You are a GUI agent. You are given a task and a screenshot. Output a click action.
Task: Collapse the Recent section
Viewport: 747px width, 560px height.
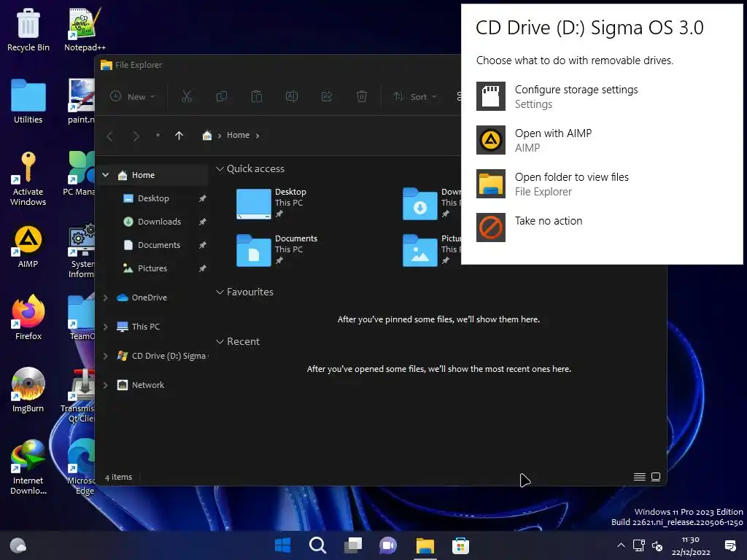tap(220, 341)
